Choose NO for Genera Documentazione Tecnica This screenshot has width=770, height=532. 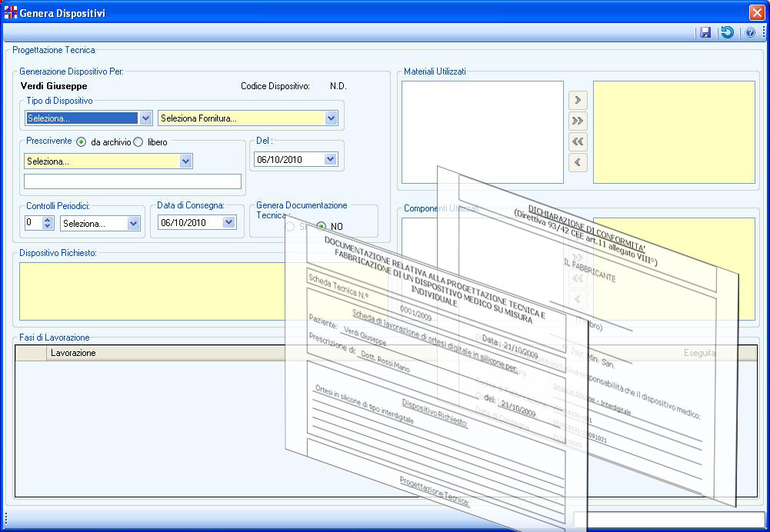pos(322,227)
